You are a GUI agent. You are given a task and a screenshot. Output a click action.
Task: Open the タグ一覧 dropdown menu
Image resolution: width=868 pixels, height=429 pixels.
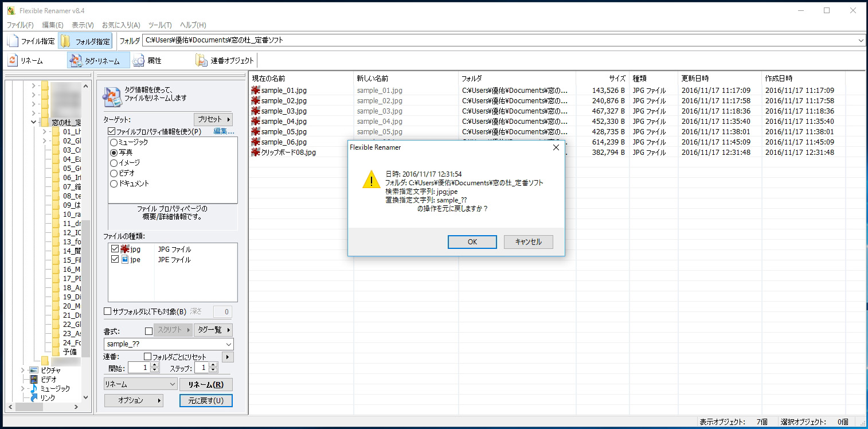[213, 330]
